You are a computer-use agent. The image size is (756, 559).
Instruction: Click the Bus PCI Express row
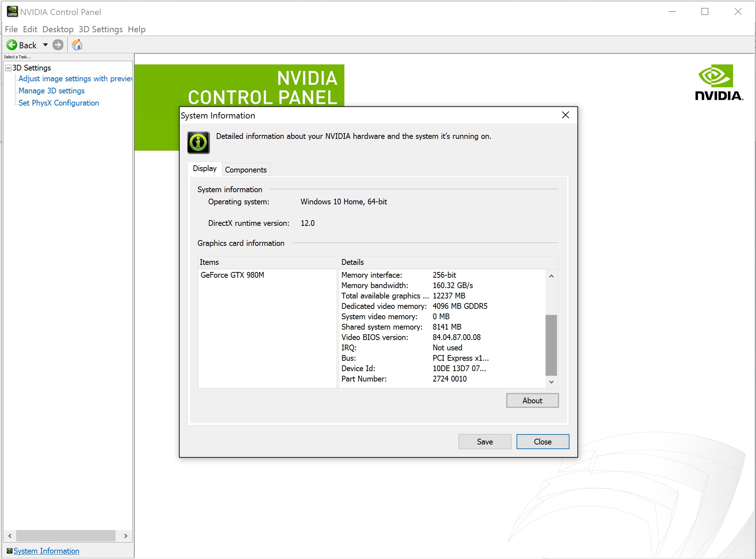[x=442, y=358]
